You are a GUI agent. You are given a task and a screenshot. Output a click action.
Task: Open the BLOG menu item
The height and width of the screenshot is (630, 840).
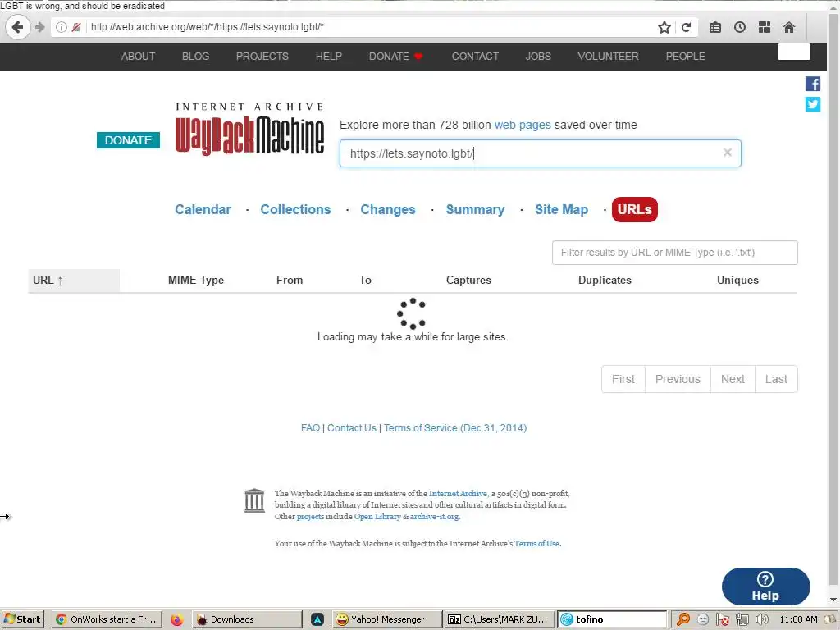[195, 57]
